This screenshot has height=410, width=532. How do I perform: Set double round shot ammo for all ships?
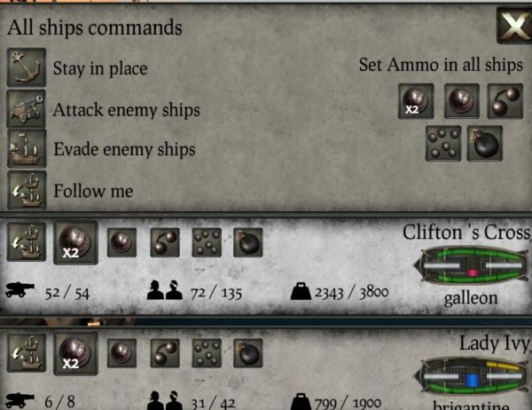416,101
